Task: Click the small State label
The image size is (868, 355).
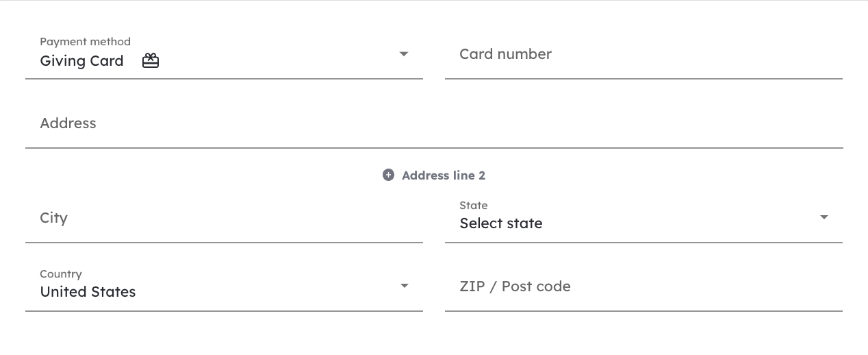Action: (474, 206)
